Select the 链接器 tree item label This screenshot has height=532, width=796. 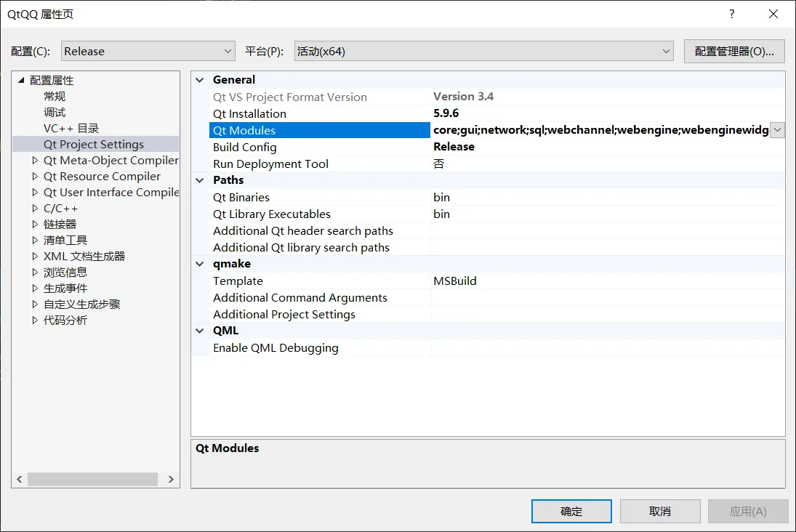click(x=60, y=225)
